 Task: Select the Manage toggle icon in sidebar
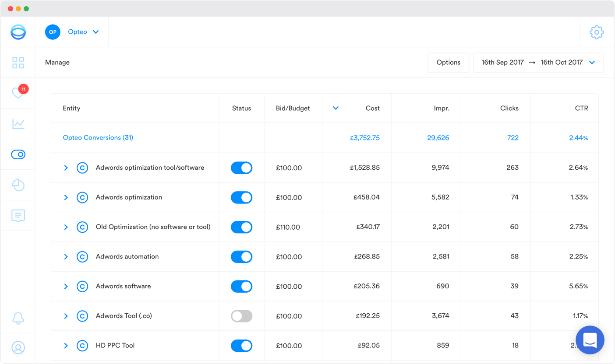click(18, 154)
